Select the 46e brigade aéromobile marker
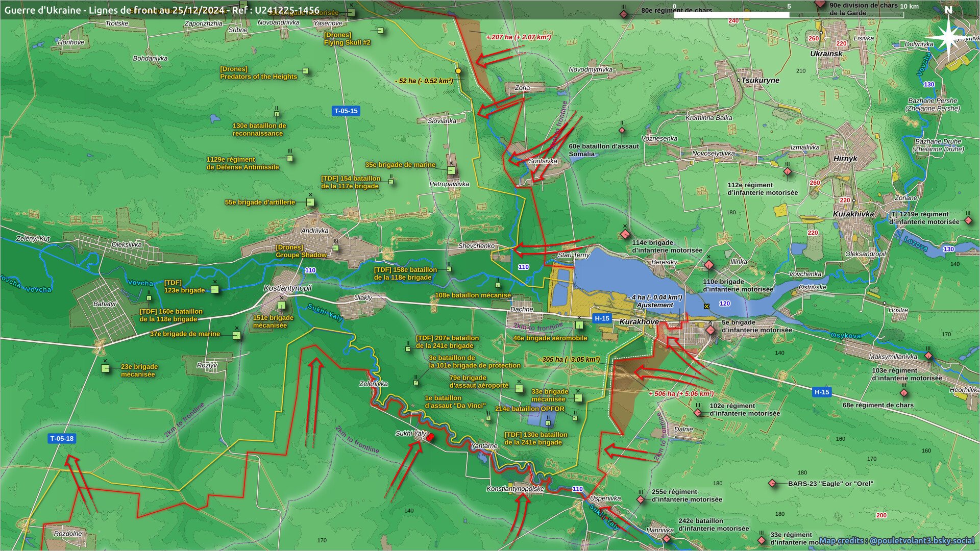This screenshot has height=551, width=980. [x=579, y=324]
